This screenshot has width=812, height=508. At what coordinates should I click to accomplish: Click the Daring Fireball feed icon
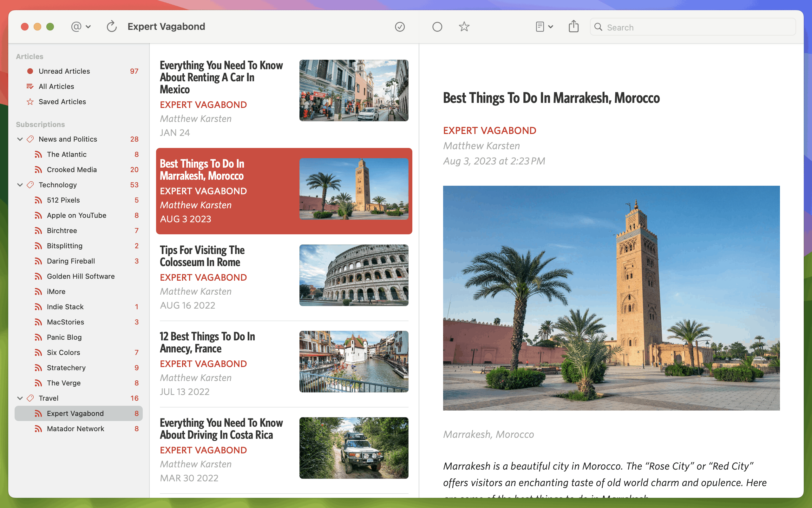click(x=38, y=261)
